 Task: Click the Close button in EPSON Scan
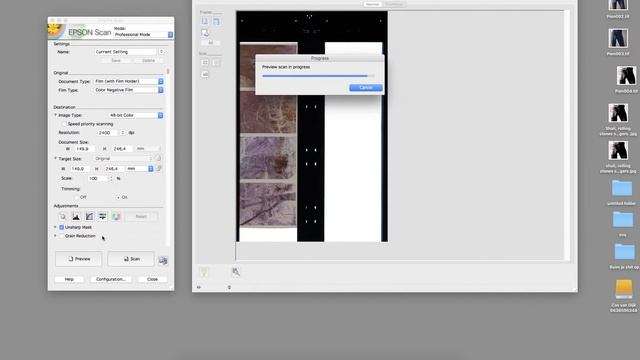(x=152, y=279)
